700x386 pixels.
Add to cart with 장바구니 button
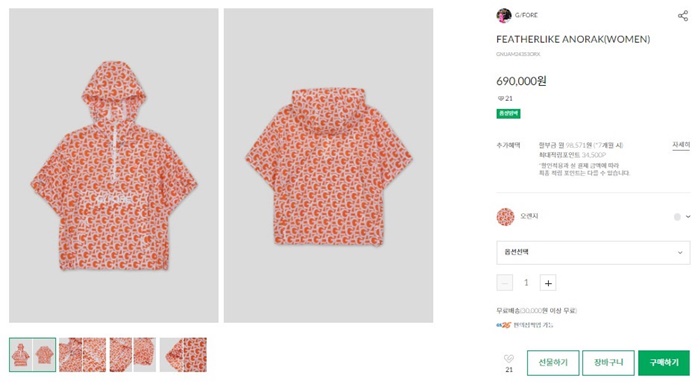click(x=608, y=362)
